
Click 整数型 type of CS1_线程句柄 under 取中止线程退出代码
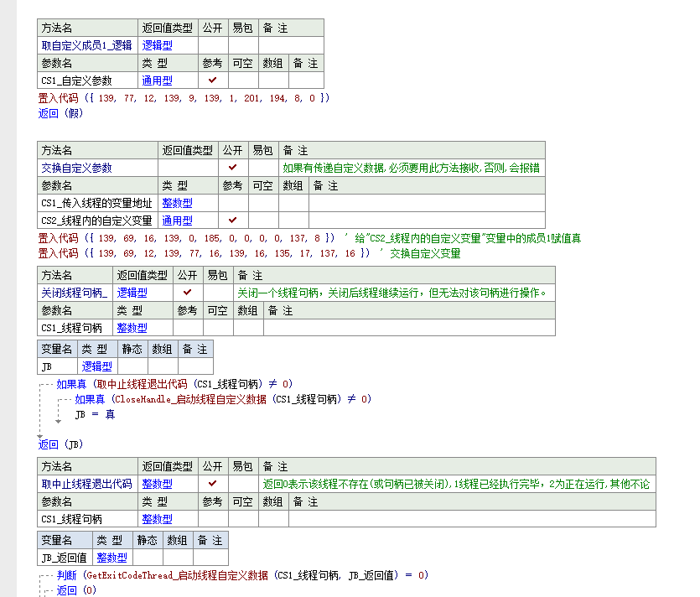click(157, 519)
